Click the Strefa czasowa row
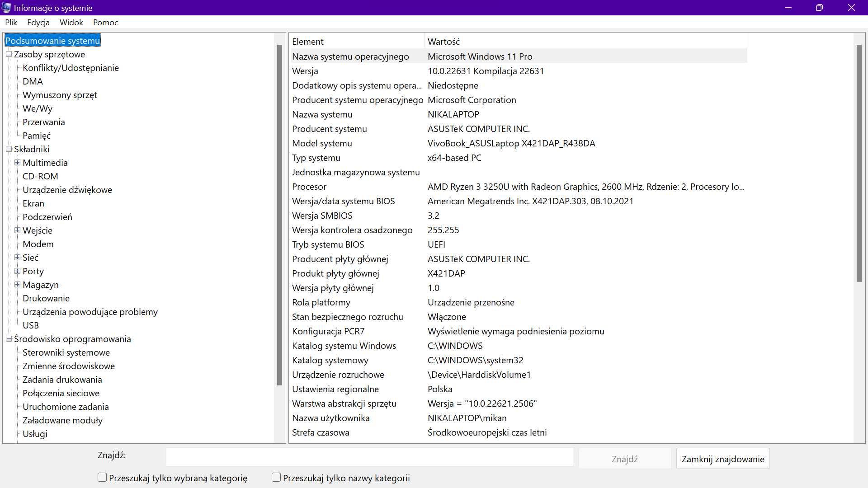 tap(518, 432)
